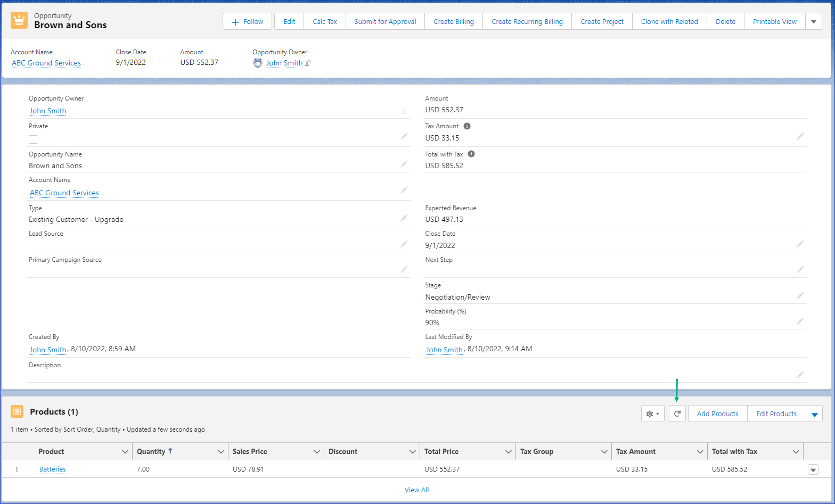Open dropdown arrow beside Edit Products

tap(814, 414)
